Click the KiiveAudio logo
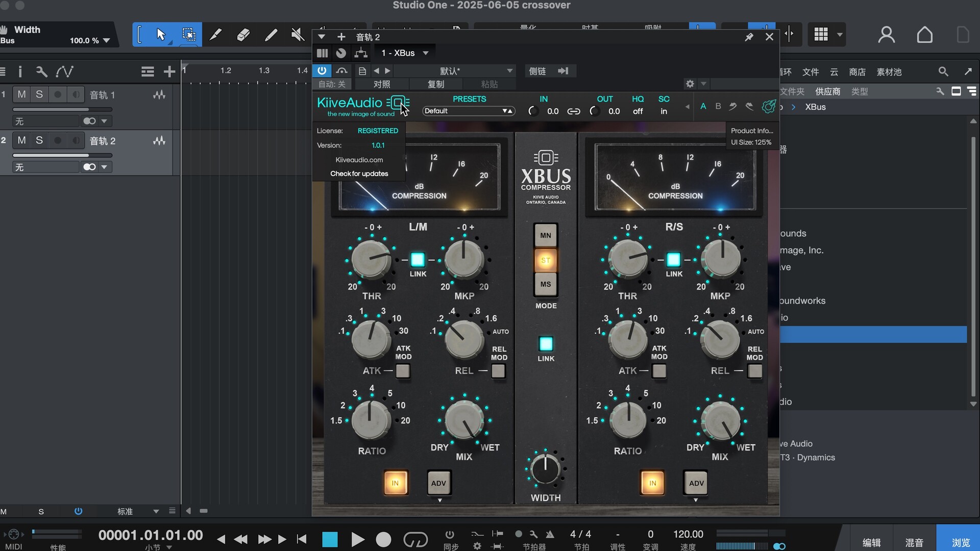The image size is (980, 551). [362, 106]
